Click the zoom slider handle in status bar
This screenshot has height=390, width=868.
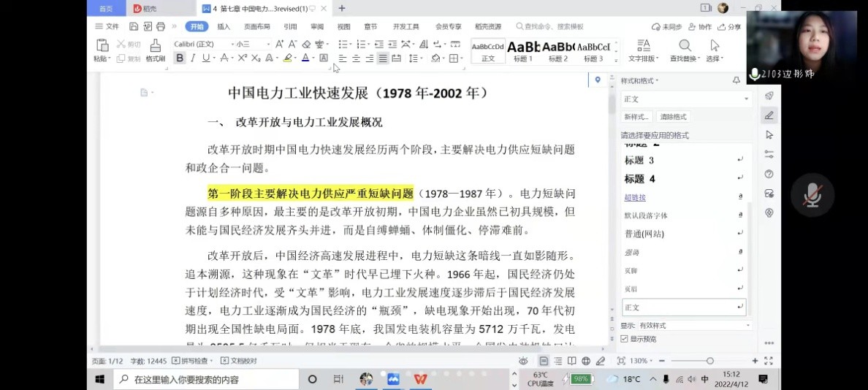pyautogui.click(x=709, y=361)
